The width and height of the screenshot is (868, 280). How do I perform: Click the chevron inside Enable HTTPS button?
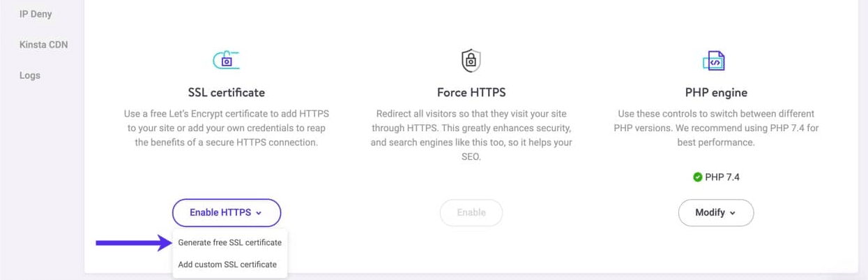tap(259, 213)
